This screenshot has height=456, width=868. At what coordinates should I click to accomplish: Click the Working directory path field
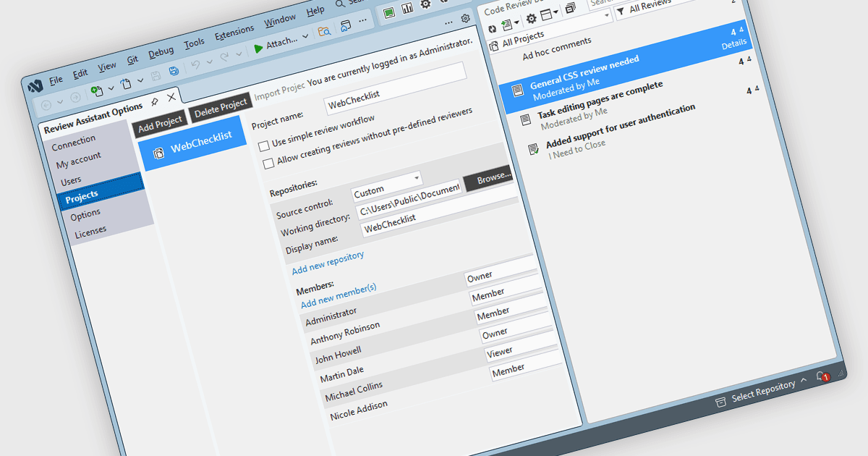(x=408, y=201)
